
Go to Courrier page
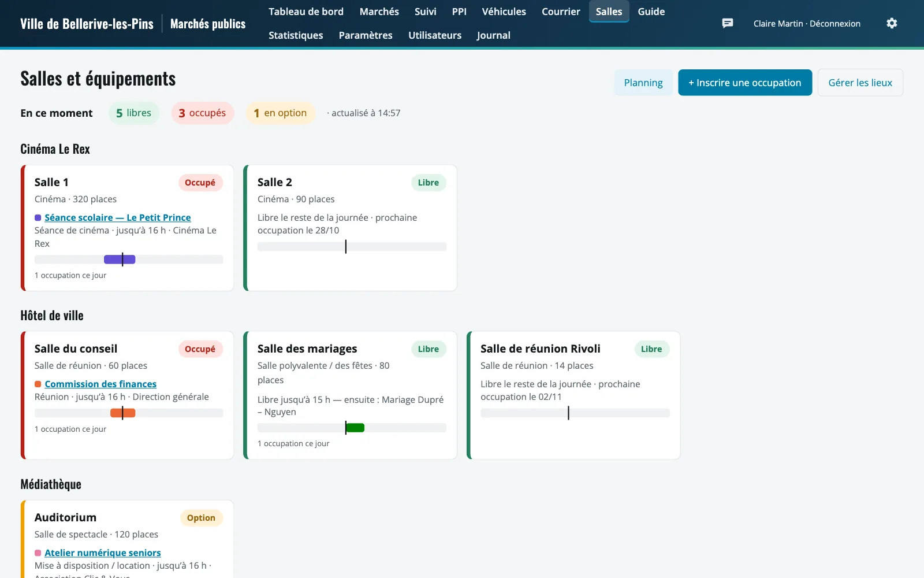(x=561, y=12)
